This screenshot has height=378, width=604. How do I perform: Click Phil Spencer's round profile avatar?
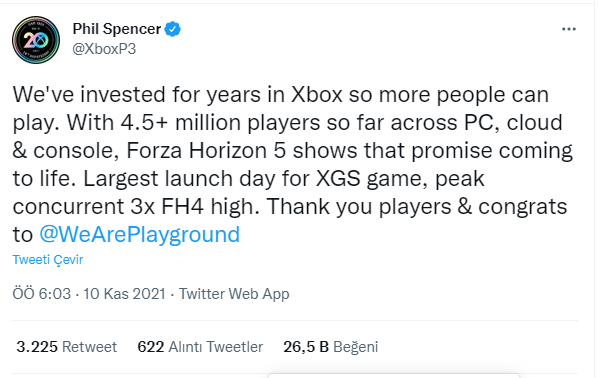pos(36,40)
